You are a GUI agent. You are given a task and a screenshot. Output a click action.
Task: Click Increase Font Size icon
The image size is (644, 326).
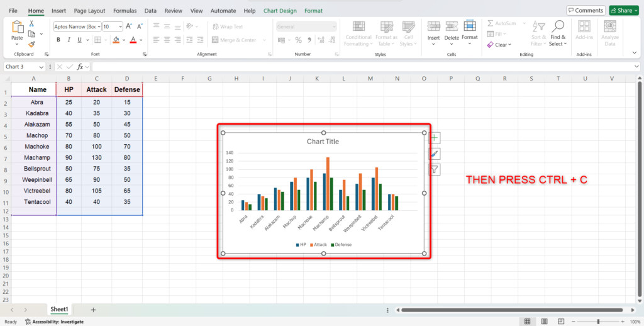(x=129, y=26)
